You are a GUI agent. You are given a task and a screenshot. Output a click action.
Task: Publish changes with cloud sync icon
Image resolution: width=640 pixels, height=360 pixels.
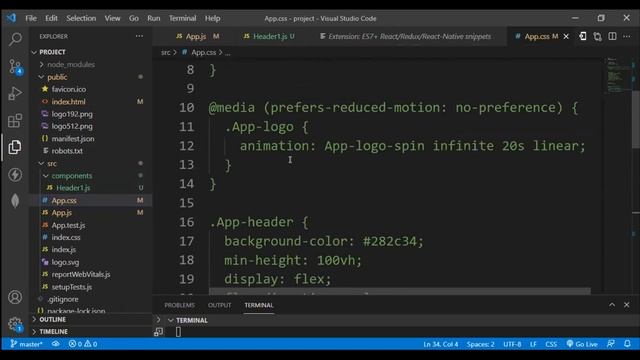56,344
